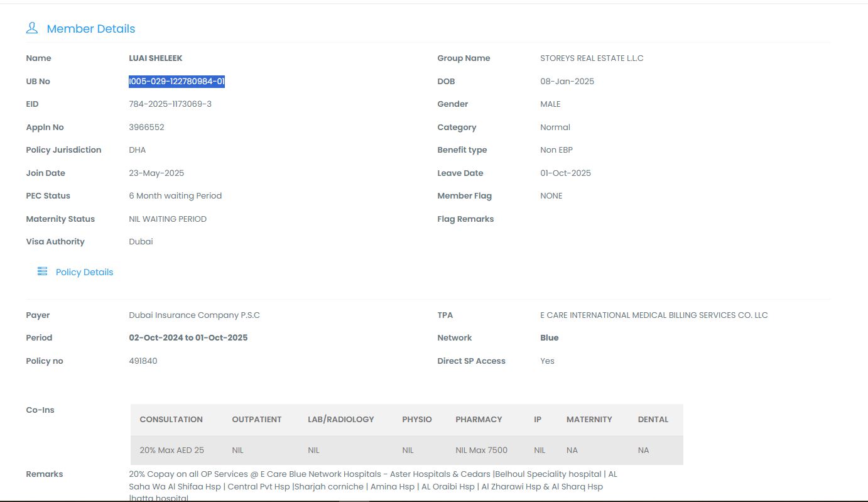Click the Policy Details list icon
This screenshot has width=868, height=502.
point(42,271)
